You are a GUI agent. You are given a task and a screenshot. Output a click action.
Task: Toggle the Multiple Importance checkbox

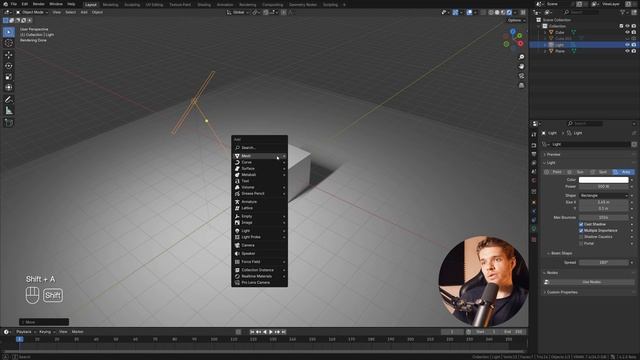[581, 231]
